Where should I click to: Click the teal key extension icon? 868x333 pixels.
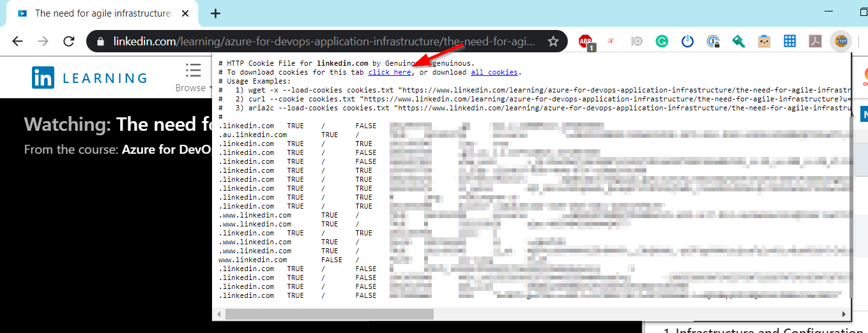click(738, 41)
